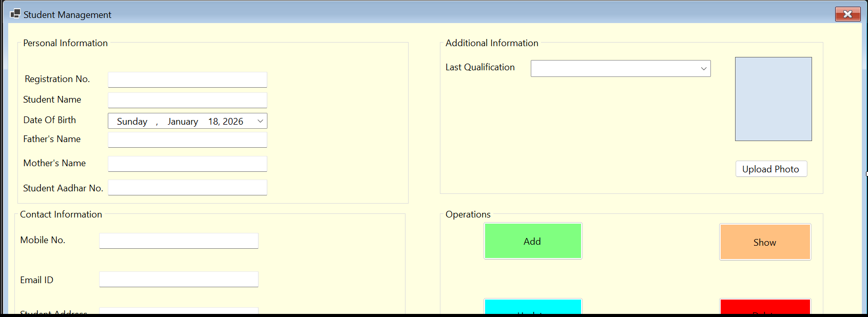Click the blank student photo placeholder
868x317 pixels.
[773, 99]
